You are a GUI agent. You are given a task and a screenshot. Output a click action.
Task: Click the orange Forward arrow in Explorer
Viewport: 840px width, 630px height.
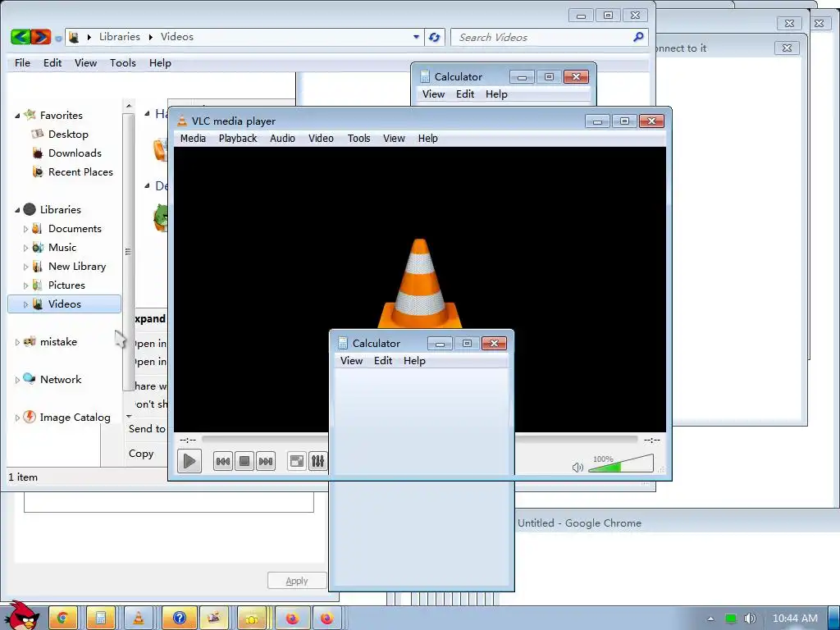(41, 36)
